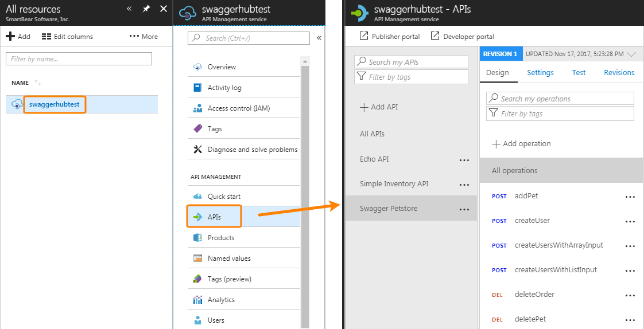Collapse the All resources panel
This screenshot has height=329, width=644.
pyautogui.click(x=129, y=9)
